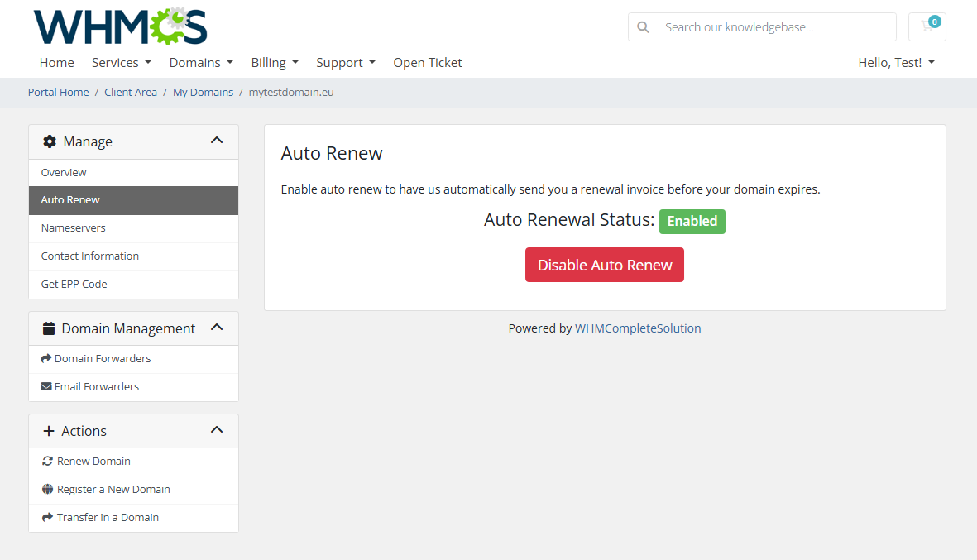Screen dimensions: 977x560
Task: Click the green Enabled status badge
Action: [692, 221]
